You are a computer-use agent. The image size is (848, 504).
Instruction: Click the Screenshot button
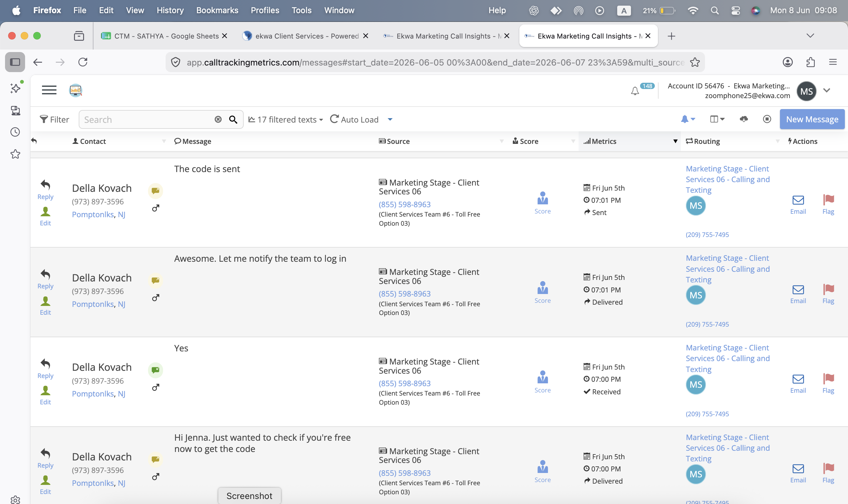(249, 496)
